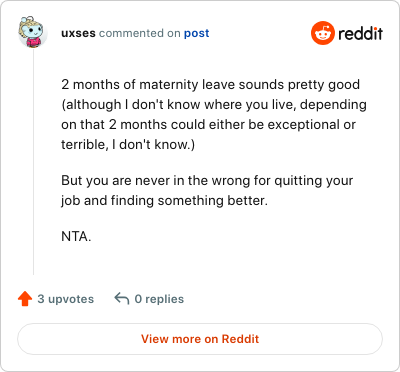
Task: Click the paragraph starting '2 months of maternity'
Action: click(214, 114)
